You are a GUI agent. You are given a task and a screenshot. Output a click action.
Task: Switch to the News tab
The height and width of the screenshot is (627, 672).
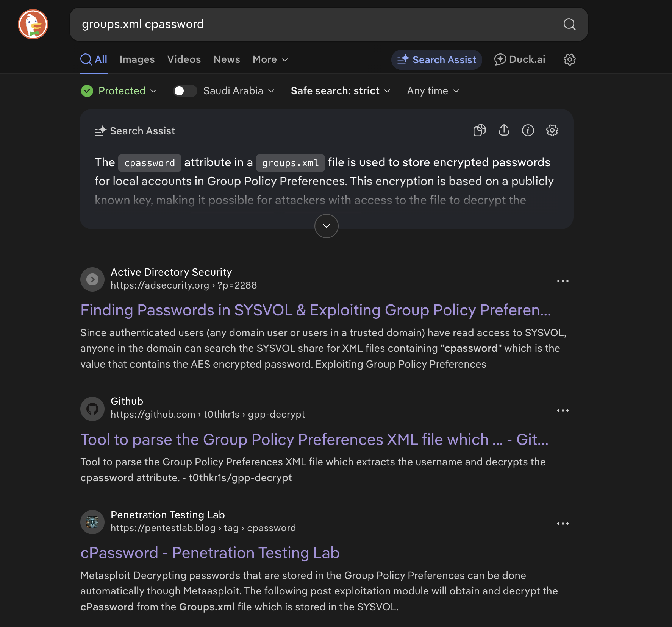pos(227,59)
